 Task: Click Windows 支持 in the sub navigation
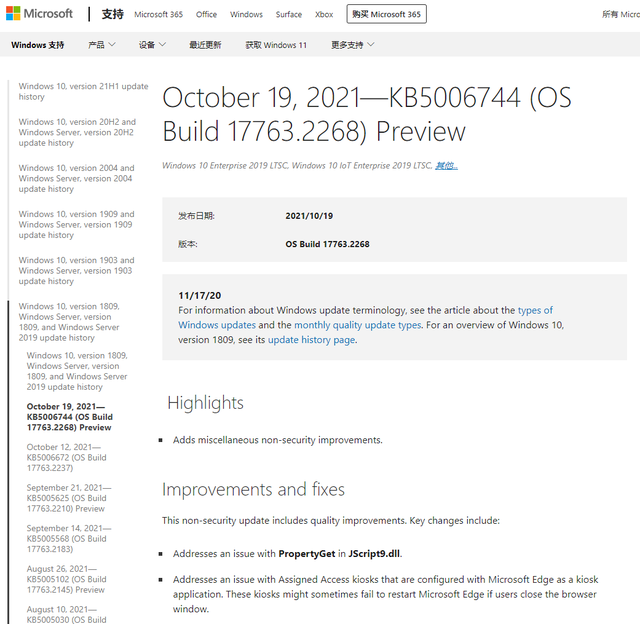tap(38, 45)
